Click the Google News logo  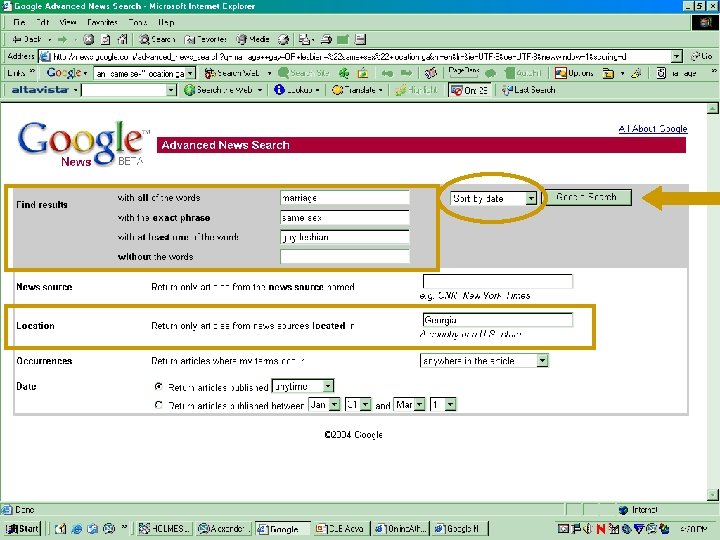click(82, 143)
